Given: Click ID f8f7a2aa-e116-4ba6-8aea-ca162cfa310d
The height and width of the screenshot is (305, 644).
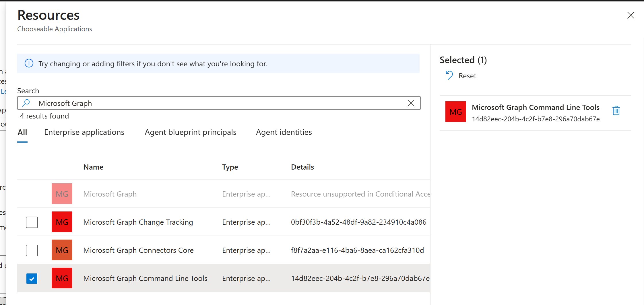Looking at the screenshot, I should pyautogui.click(x=357, y=250).
